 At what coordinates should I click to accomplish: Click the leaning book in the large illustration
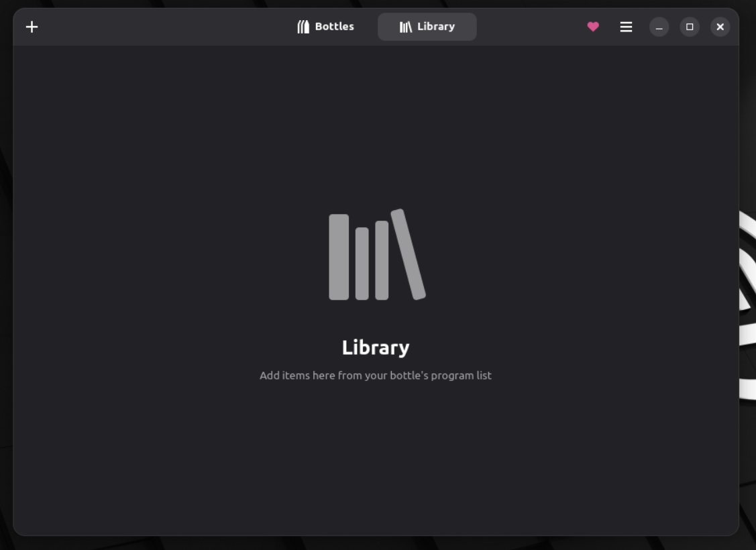tap(409, 255)
